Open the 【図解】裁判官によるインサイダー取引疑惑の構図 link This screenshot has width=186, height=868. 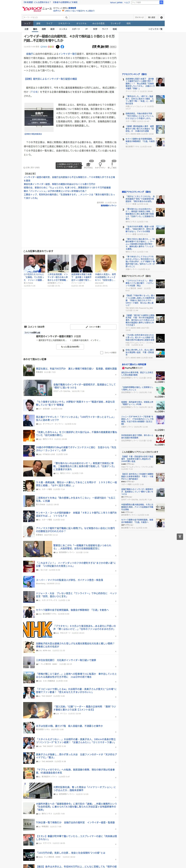(50, 79)
